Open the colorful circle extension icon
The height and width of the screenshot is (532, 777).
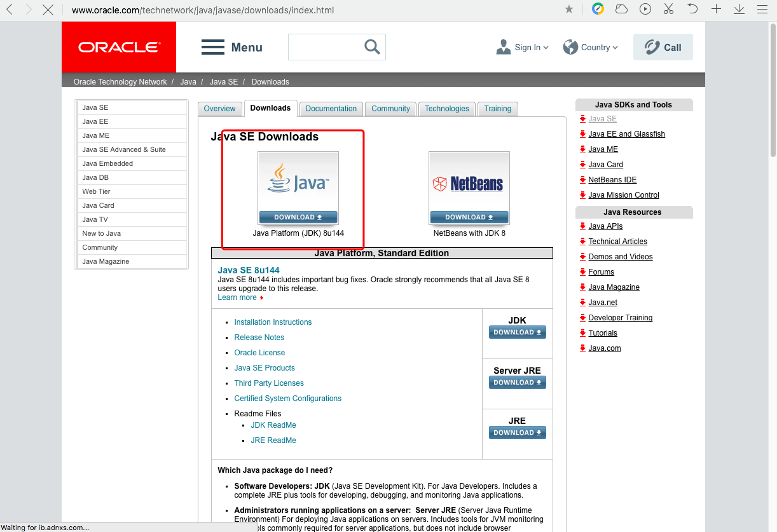[598, 9]
